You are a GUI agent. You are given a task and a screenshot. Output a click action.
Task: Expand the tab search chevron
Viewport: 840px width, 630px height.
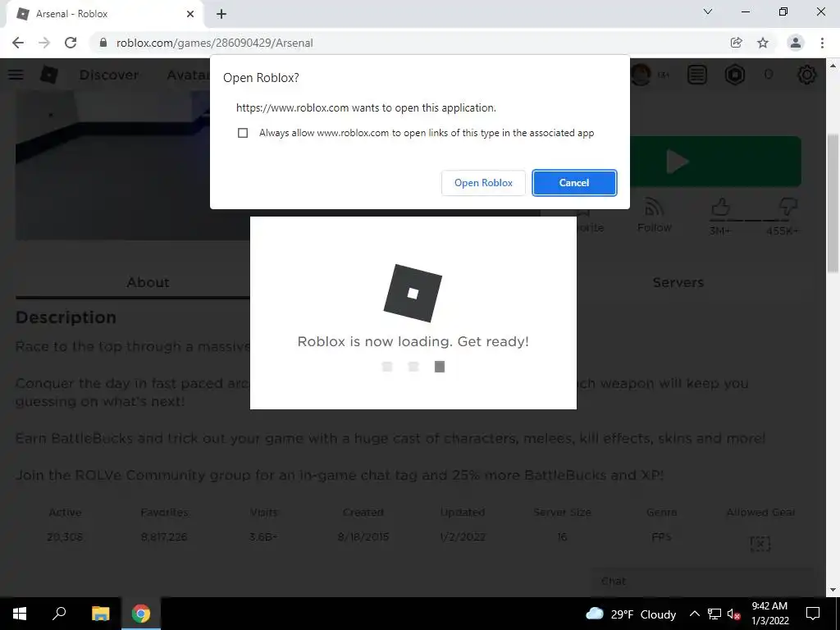click(708, 11)
